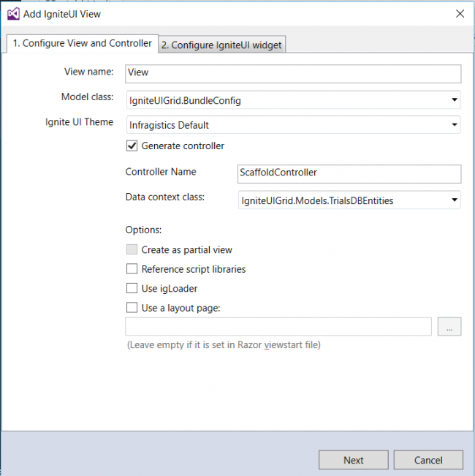Viewport: 475px width, 476px height.
Task: Enable Use a layout page option
Action: coord(132,308)
